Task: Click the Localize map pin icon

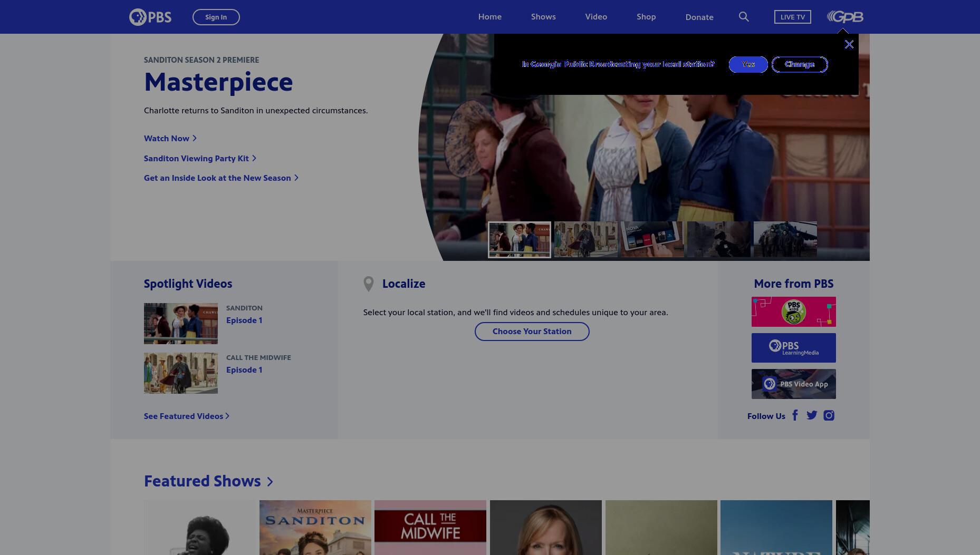Action: click(x=369, y=284)
